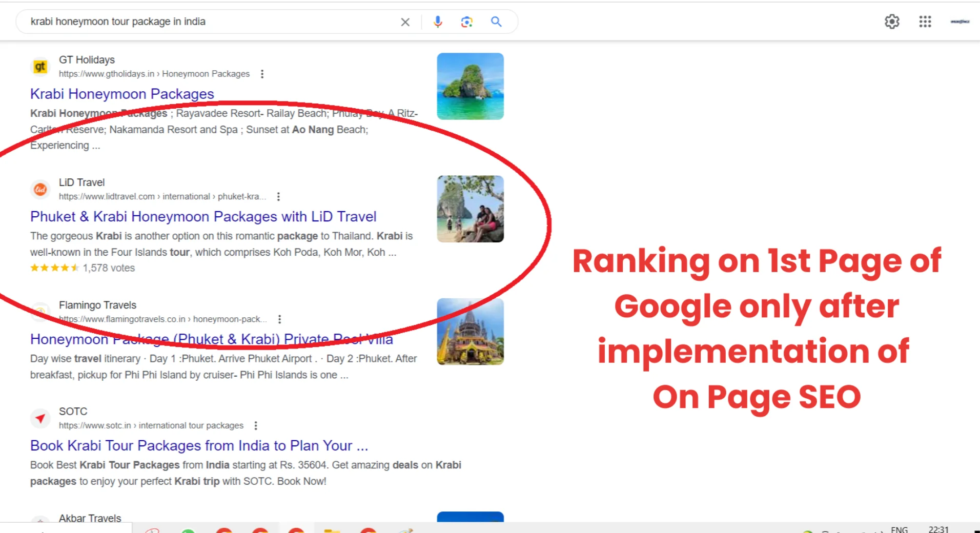Click inside the search query field
This screenshot has width=980, height=533.
205,22
